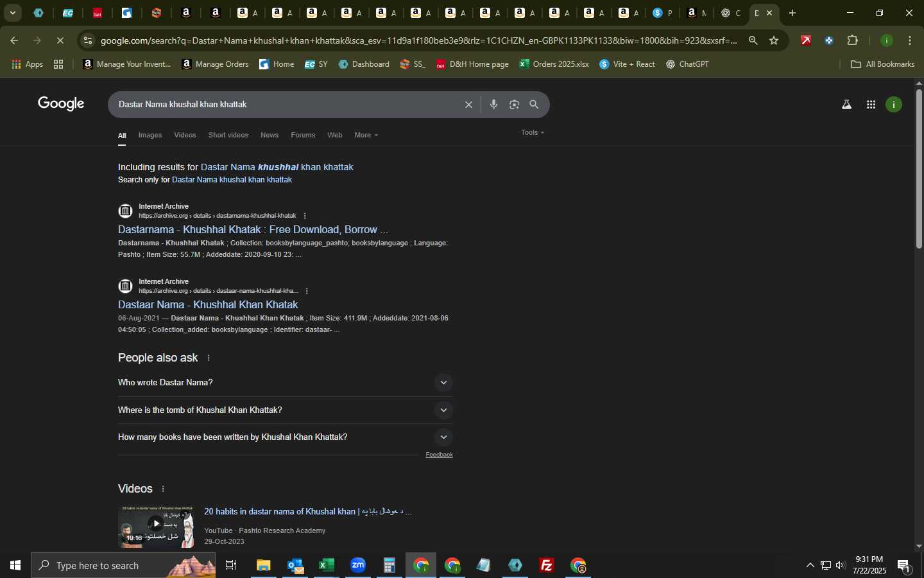Clear the Google search box text

(x=468, y=105)
